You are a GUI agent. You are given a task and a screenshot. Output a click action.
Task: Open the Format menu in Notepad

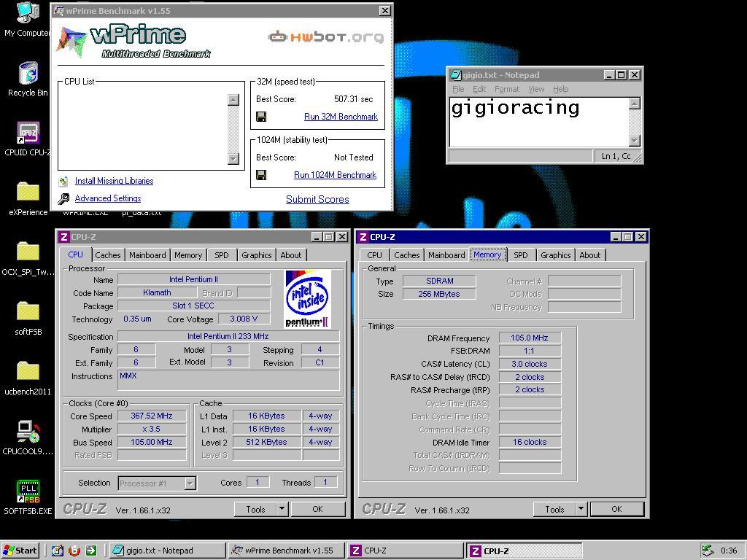507,89
